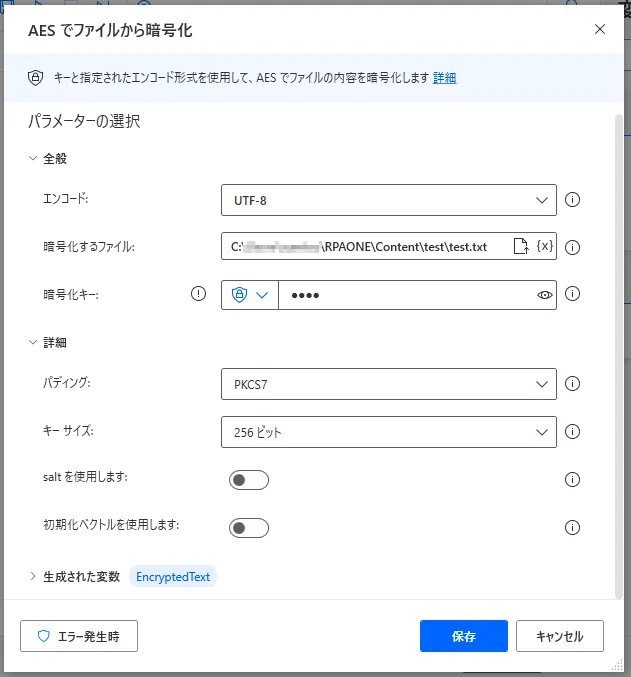Click info icon beside the パディング dropdown
This screenshot has height=677, width=631.
[x=572, y=383]
